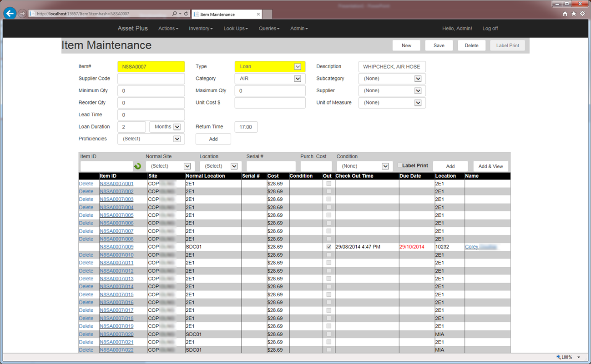Click the address bar search magnifier icon
This screenshot has height=364, width=591.
click(174, 14)
